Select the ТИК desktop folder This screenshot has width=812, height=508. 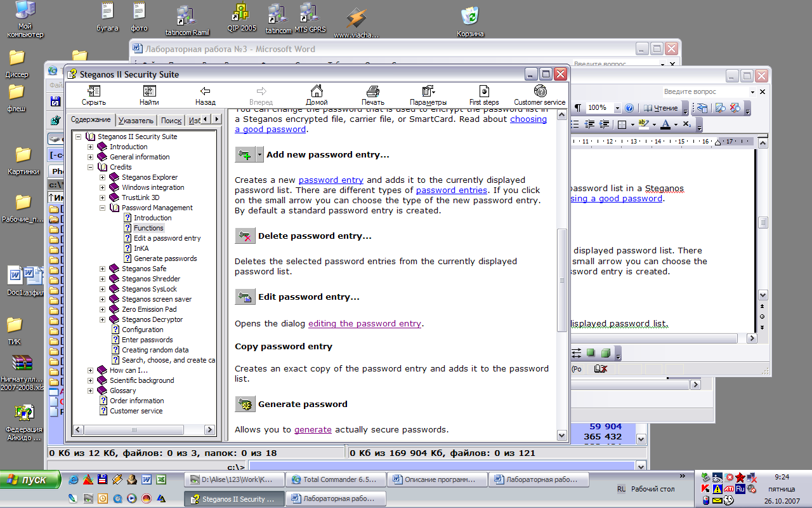point(14,331)
